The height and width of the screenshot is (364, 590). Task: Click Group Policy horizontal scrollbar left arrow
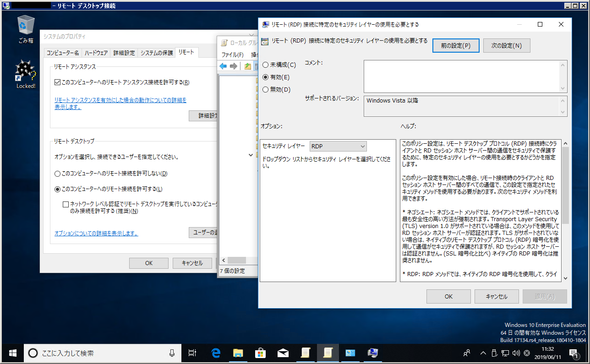224,260
